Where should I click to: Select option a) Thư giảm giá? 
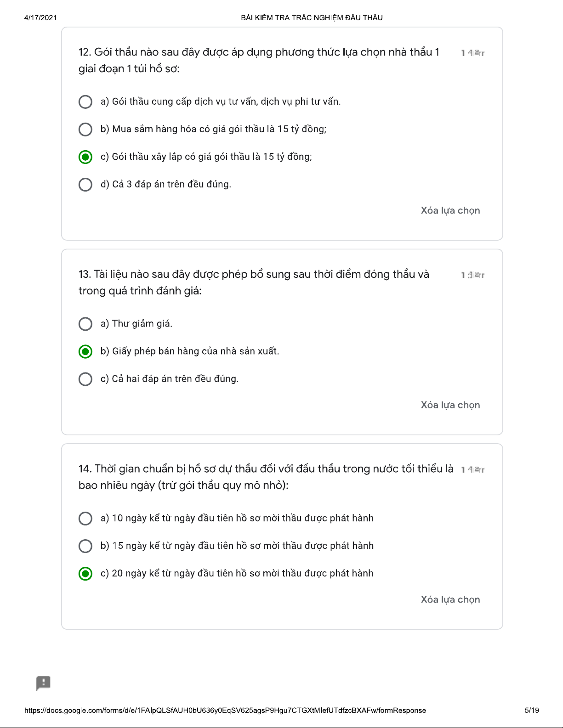(x=85, y=324)
